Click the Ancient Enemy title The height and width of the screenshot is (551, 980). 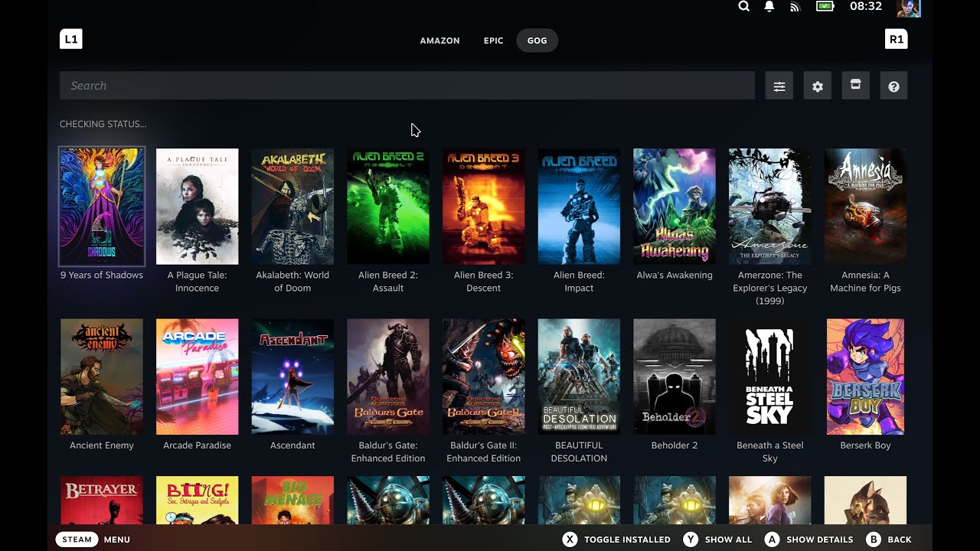[x=102, y=445]
